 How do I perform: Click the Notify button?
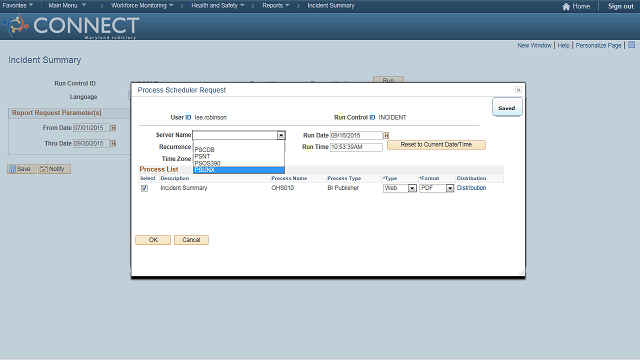54,169
